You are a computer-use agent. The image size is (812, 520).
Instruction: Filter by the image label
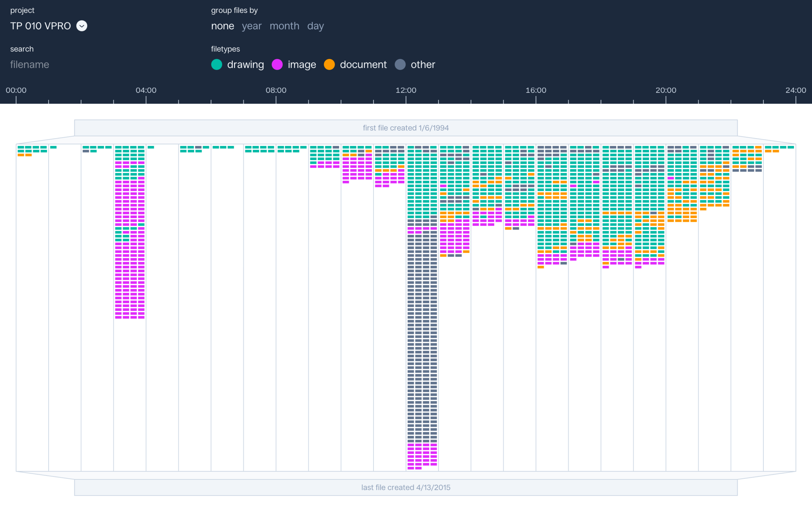click(x=302, y=64)
